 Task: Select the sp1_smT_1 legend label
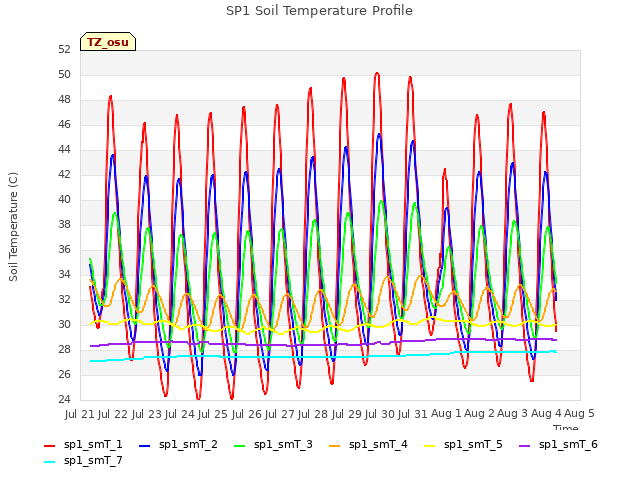pos(93,444)
